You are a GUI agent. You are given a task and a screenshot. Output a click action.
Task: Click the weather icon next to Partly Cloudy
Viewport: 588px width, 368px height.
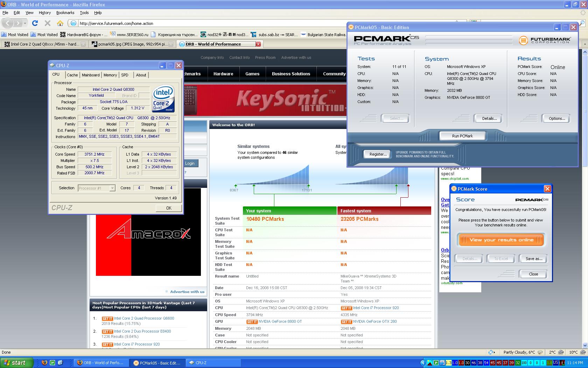[540, 352]
